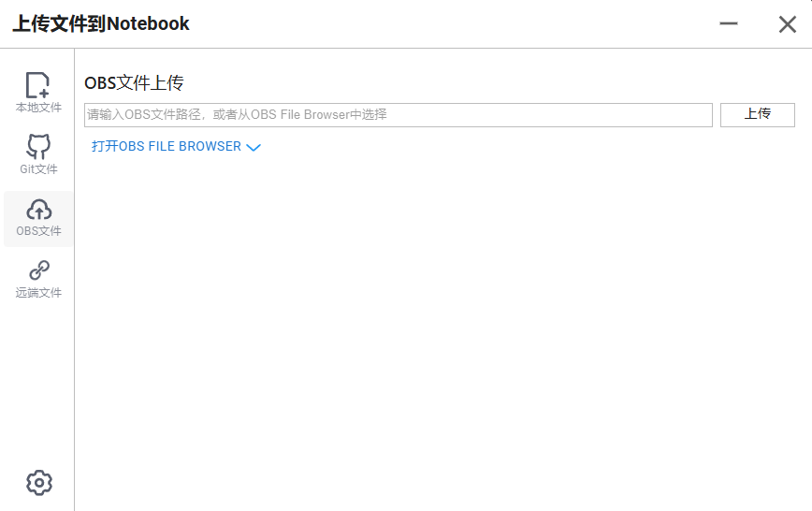Select the OBS cloud upload icon

click(x=39, y=210)
